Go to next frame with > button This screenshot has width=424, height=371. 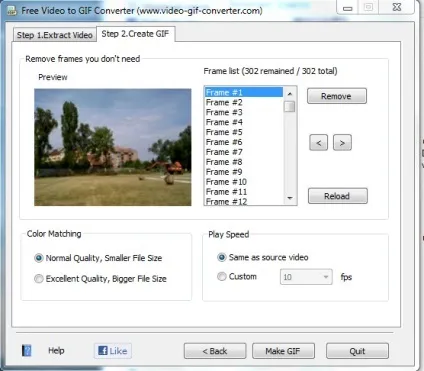coord(342,143)
